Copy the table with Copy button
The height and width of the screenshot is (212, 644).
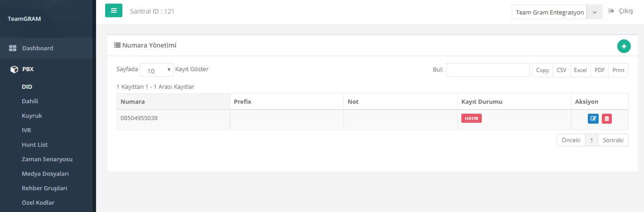tap(542, 70)
